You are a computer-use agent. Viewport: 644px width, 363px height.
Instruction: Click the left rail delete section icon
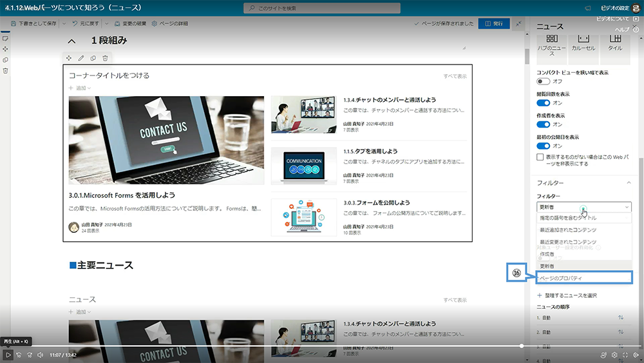pos(5,71)
